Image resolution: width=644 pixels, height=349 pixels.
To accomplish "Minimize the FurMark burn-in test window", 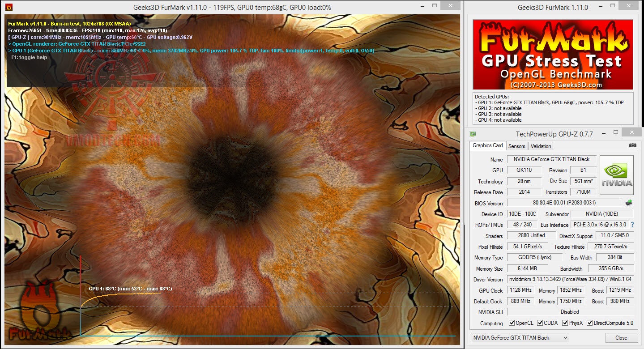I will pos(422,6).
